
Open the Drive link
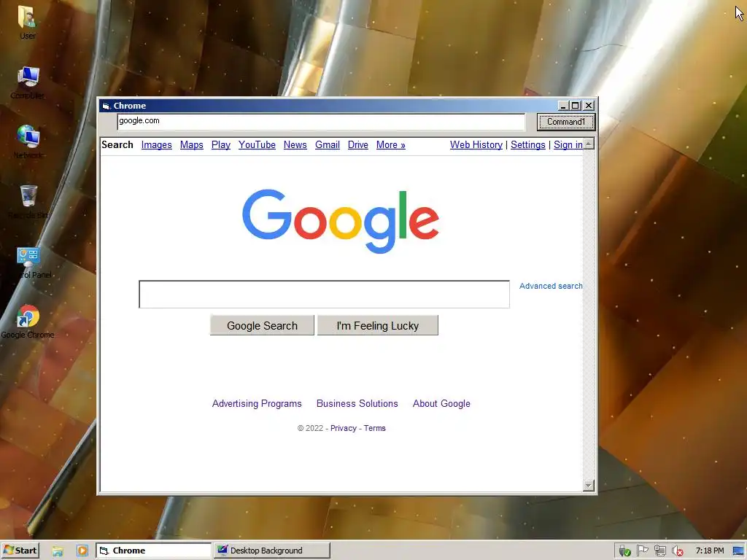[x=357, y=145]
